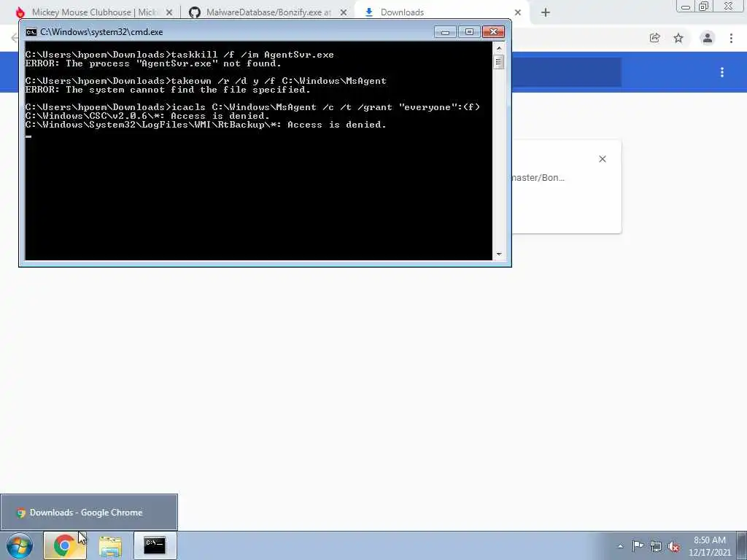This screenshot has height=560, width=747.
Task: Click the icacls MsAgent command line
Action: click(252, 107)
